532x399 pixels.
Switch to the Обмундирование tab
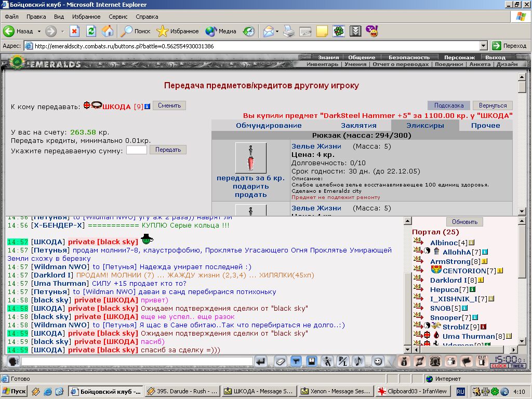(269, 126)
